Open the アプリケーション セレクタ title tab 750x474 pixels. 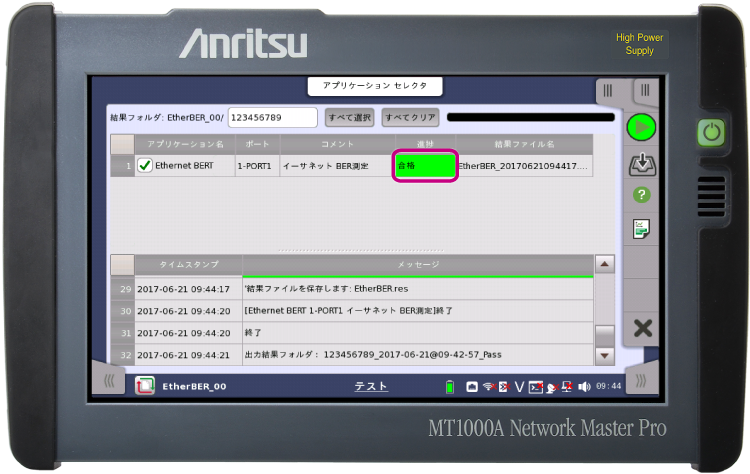(375, 86)
